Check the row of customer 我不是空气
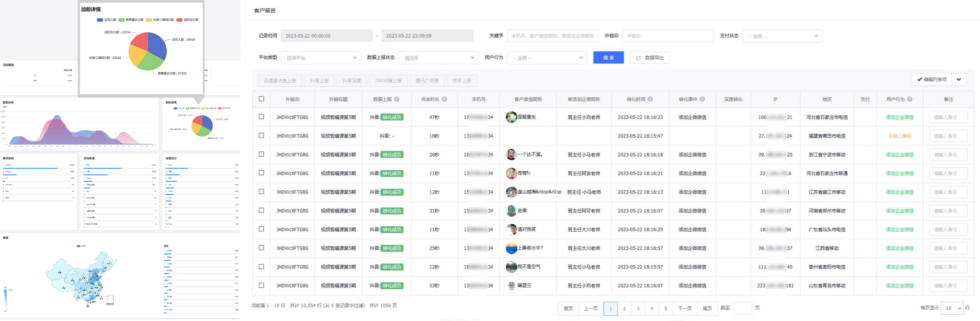The width and height of the screenshot is (980, 321). point(261,266)
